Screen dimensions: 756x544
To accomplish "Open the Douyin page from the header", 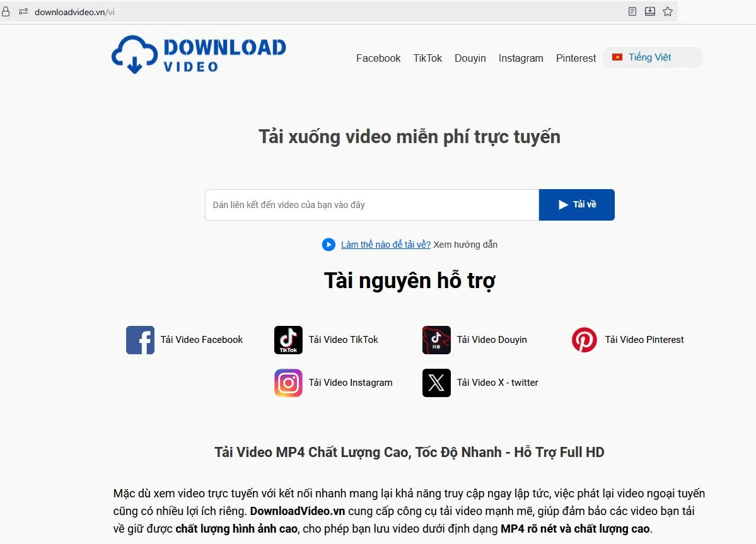I will coord(470,58).
